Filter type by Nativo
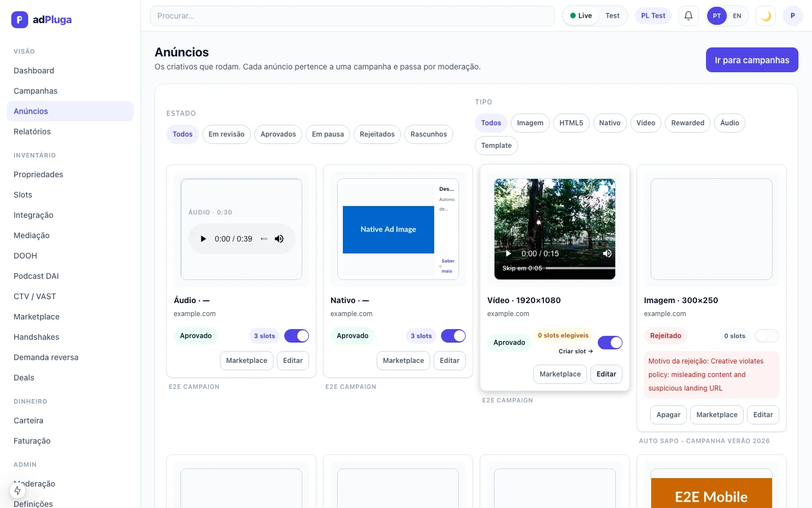 tap(610, 123)
